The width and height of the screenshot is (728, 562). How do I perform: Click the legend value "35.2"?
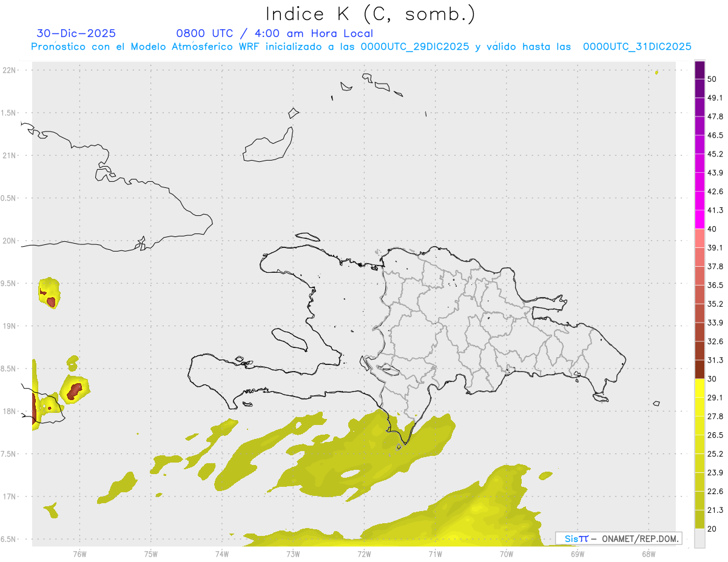(x=715, y=304)
